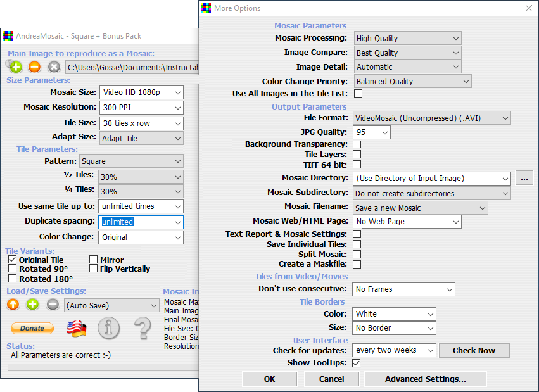539x392 pixels.
Task: Open Advanced Settings dialog
Action: point(425,379)
